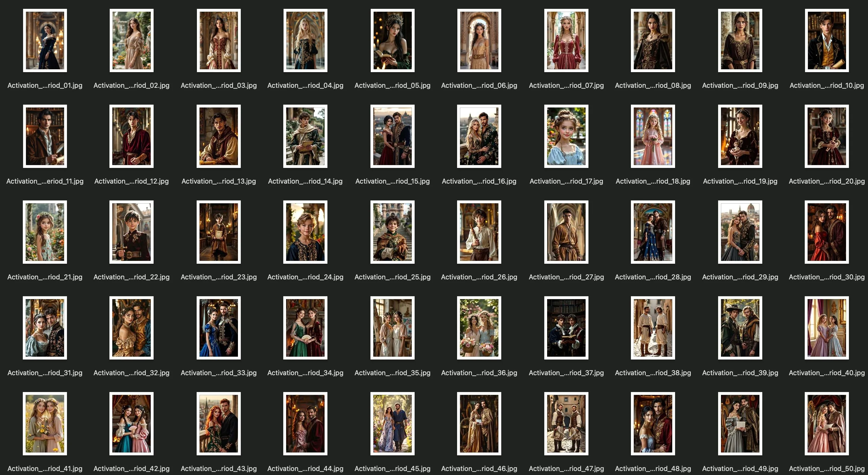Screen dimensions: 868x475
Task: Select thumbnail of Activation_...riod_01.jpg
Action: pos(45,40)
